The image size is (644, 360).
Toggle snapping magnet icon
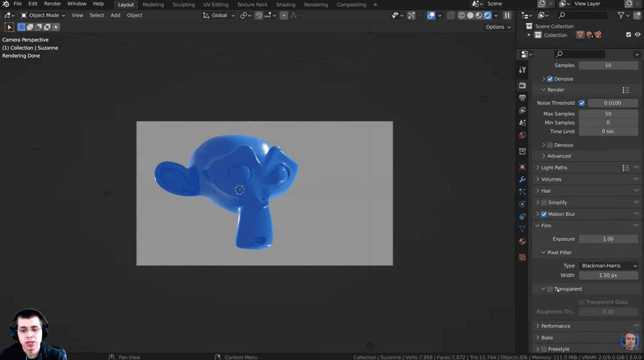(259, 15)
